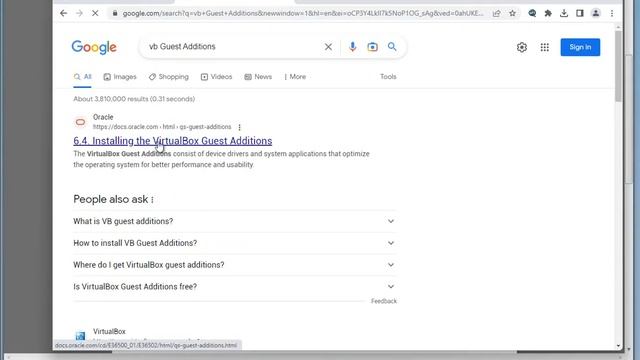
Task: Submit the search with the magnifier icon
Action: (392, 47)
